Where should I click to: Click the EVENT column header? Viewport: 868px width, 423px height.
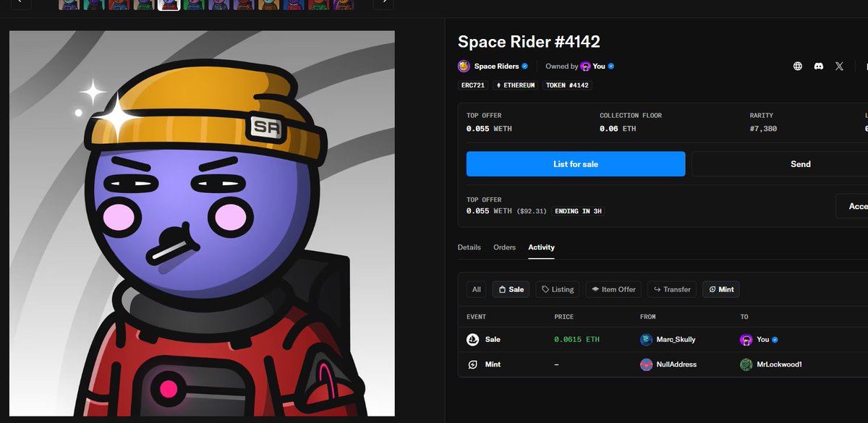(476, 317)
